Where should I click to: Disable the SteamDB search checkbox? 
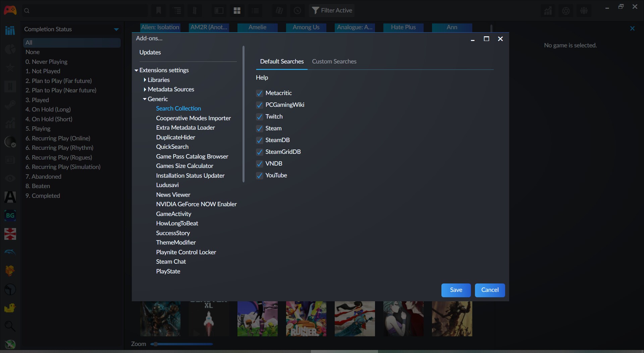(259, 140)
